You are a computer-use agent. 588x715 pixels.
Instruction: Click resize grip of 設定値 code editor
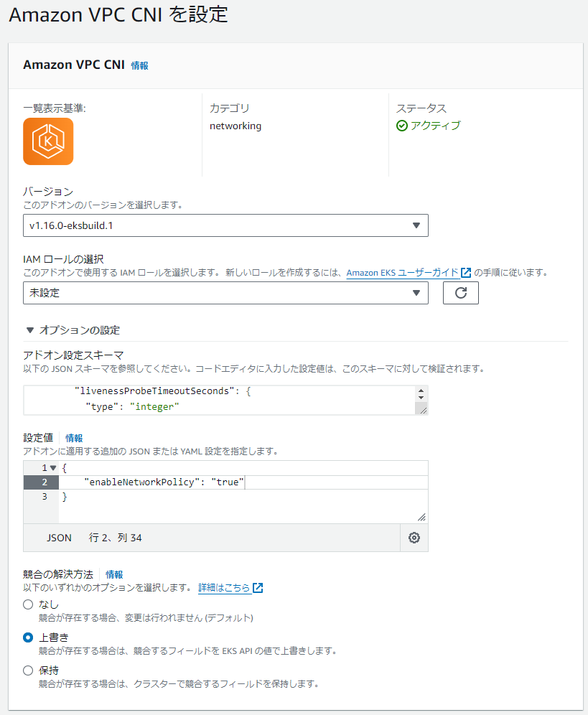click(x=421, y=517)
